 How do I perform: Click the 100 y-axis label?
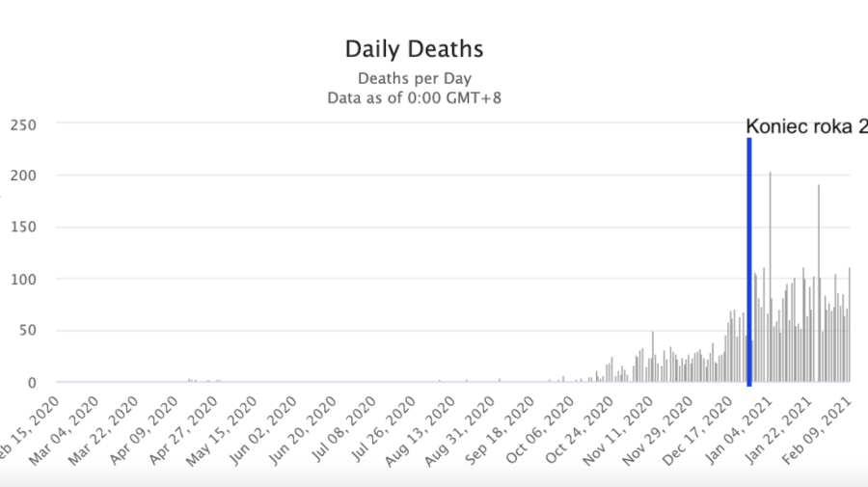tap(23, 280)
